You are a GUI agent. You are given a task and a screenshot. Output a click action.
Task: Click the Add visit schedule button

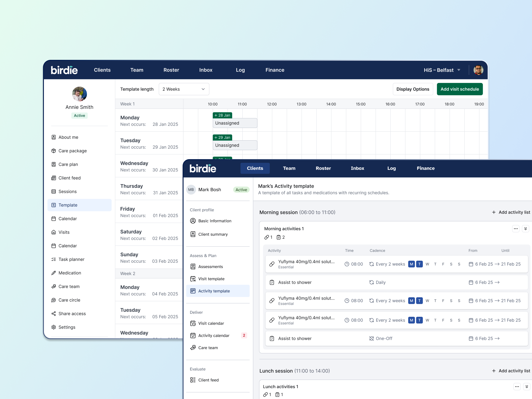pos(460,89)
